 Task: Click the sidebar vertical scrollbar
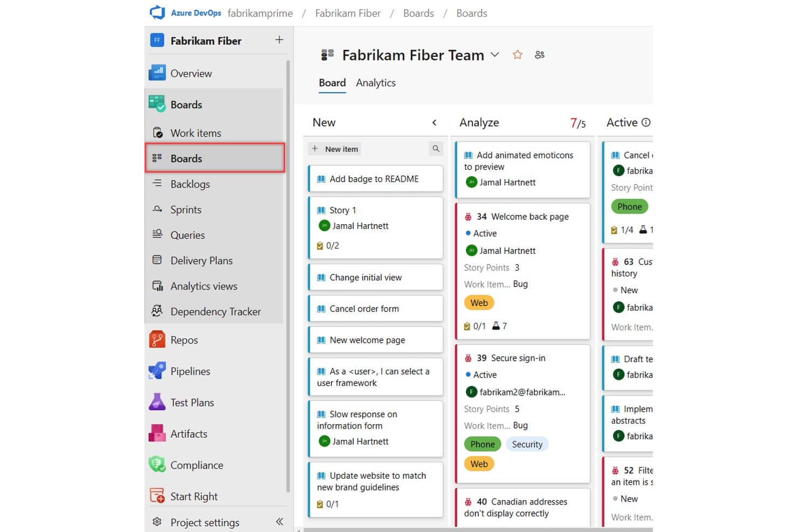[288, 276]
